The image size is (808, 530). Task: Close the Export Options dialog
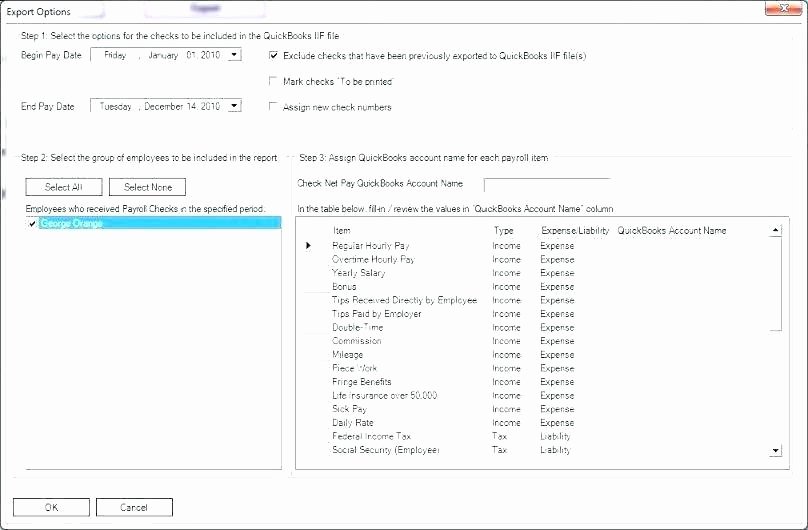click(x=783, y=8)
